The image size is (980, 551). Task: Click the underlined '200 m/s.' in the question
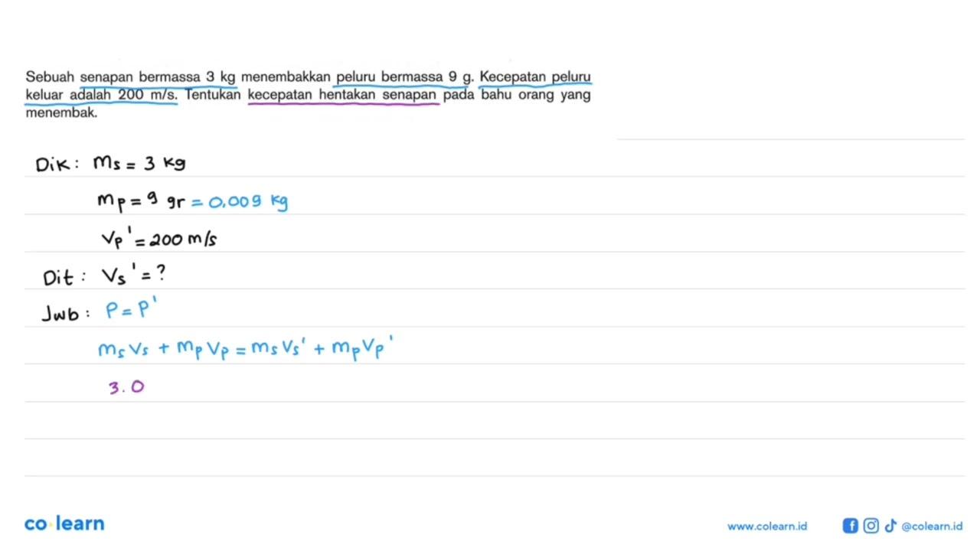[x=148, y=95]
